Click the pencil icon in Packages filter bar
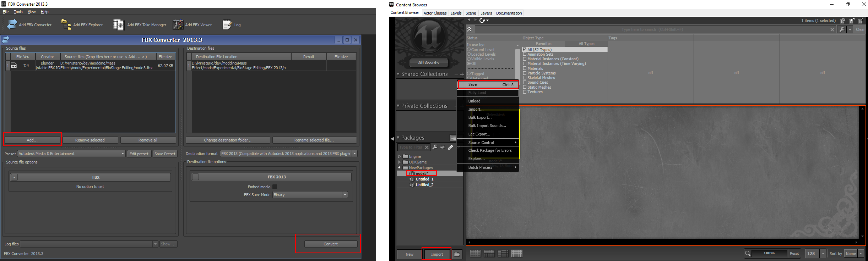The width and height of the screenshot is (868, 261). pyautogui.click(x=450, y=147)
